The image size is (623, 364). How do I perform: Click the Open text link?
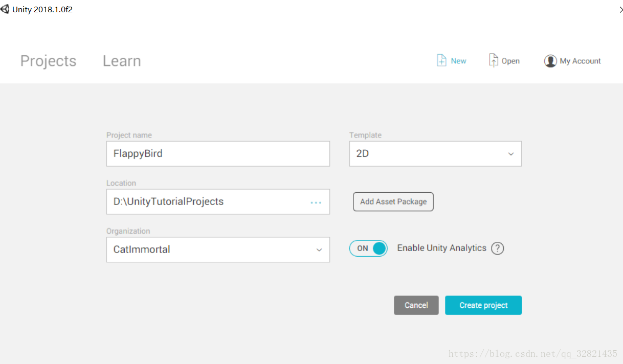(x=510, y=61)
